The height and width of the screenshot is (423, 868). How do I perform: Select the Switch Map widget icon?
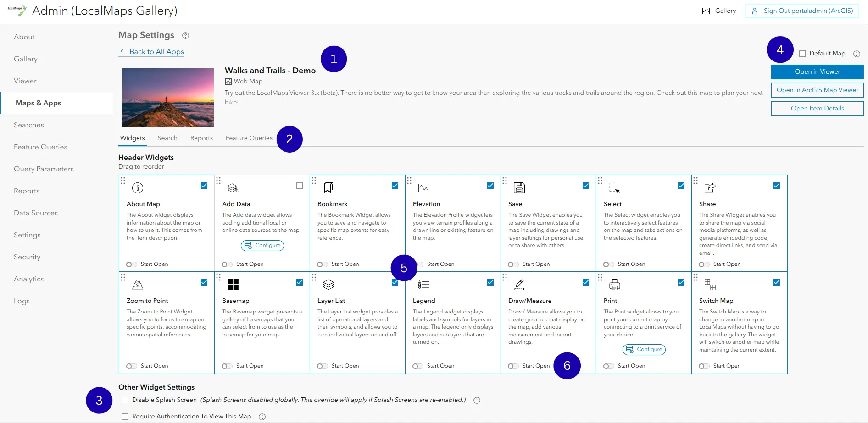pos(711,284)
